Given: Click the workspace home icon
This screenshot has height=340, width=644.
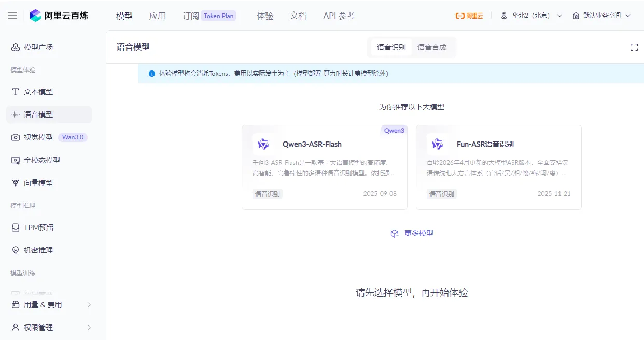Looking at the screenshot, I should pos(576,16).
